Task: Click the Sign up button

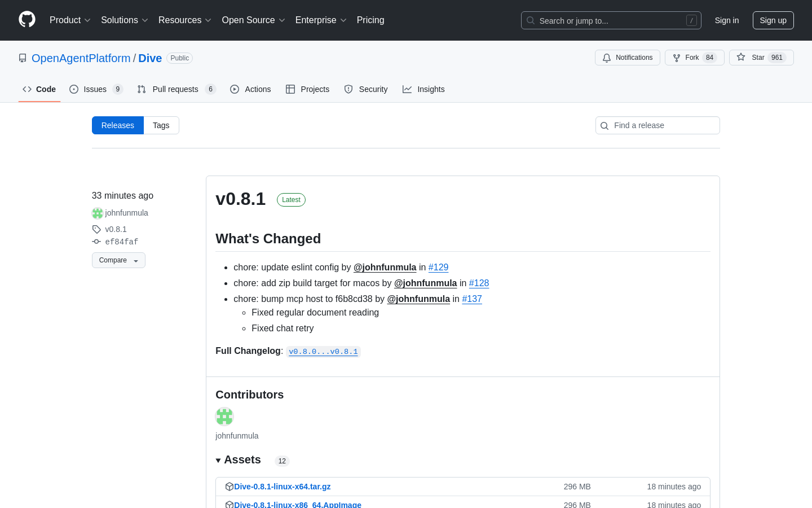Action: click(773, 20)
